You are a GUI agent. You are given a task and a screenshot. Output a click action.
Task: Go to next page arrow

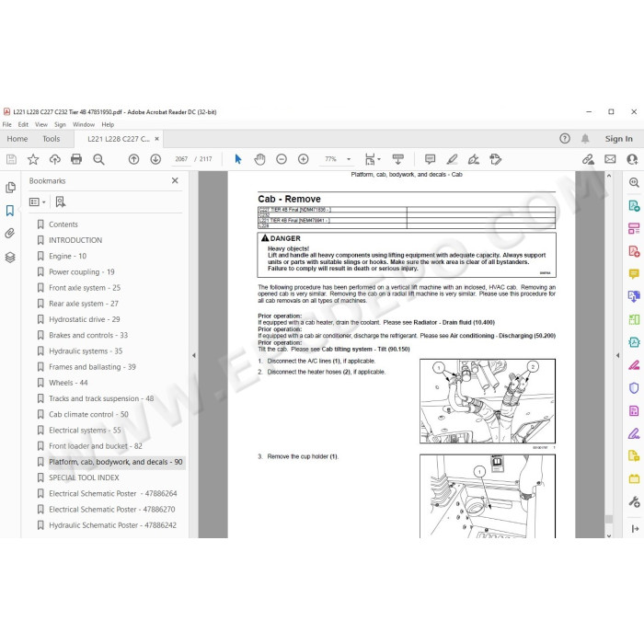155,159
